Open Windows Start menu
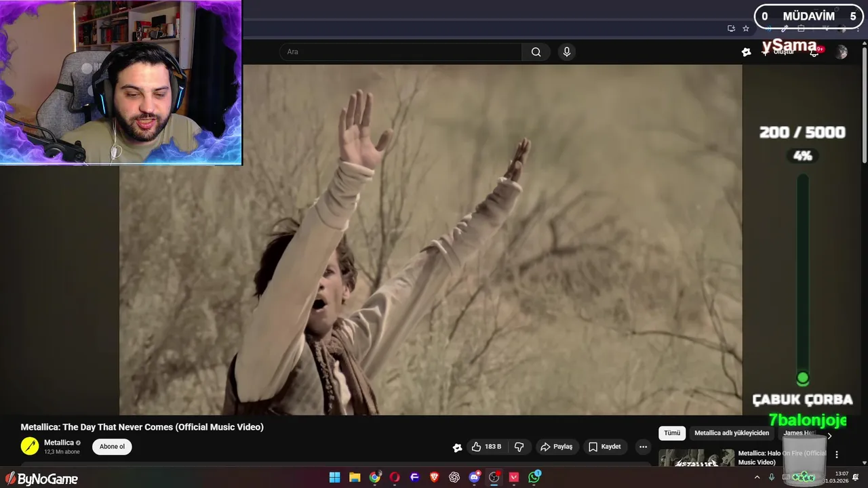Image resolution: width=868 pixels, height=488 pixels. (335, 477)
